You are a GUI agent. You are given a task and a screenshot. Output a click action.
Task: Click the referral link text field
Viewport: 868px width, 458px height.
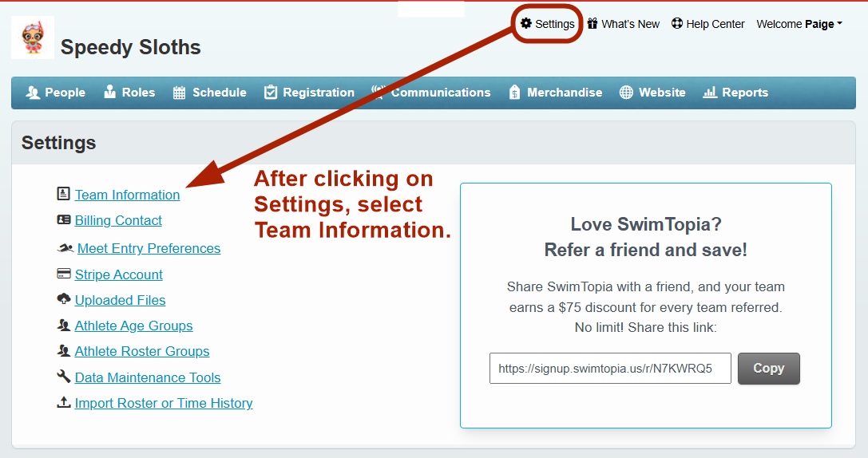(x=610, y=369)
